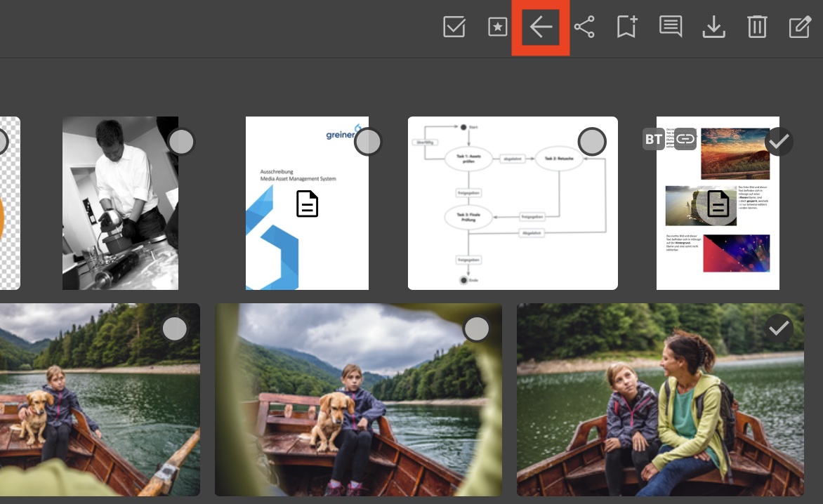
Task: Deselect the checked InDesign layout document
Action: tap(779, 142)
